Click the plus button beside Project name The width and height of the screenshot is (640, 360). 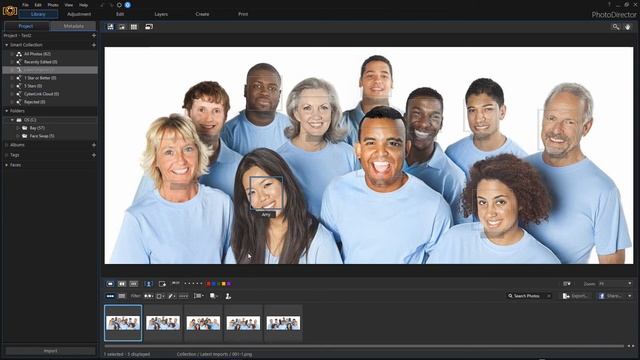94,36
